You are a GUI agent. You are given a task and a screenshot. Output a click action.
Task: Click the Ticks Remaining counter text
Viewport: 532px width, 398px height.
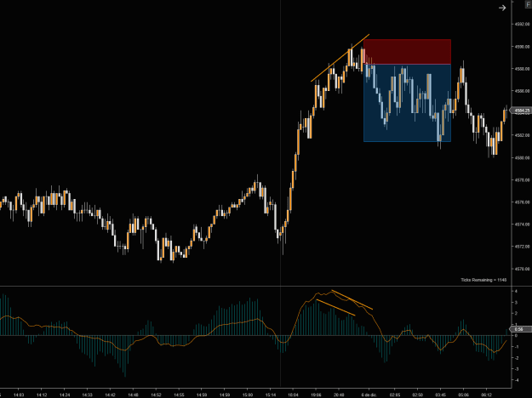coord(483,280)
